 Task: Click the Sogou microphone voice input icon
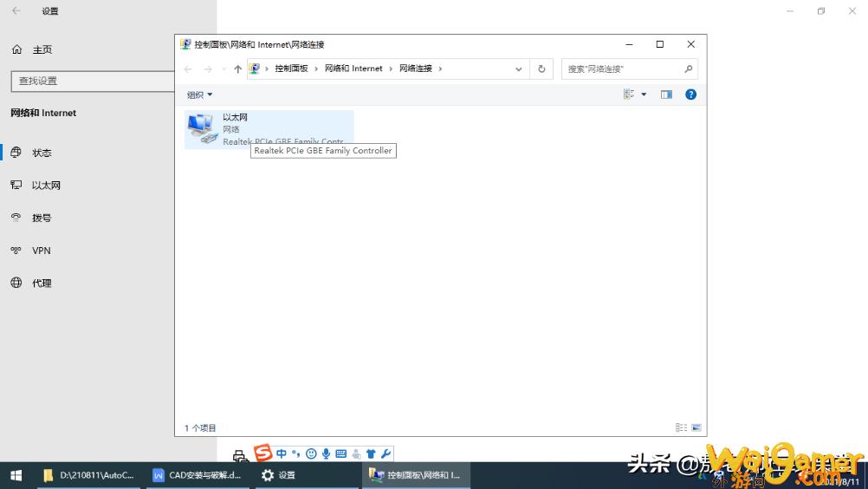(x=326, y=453)
